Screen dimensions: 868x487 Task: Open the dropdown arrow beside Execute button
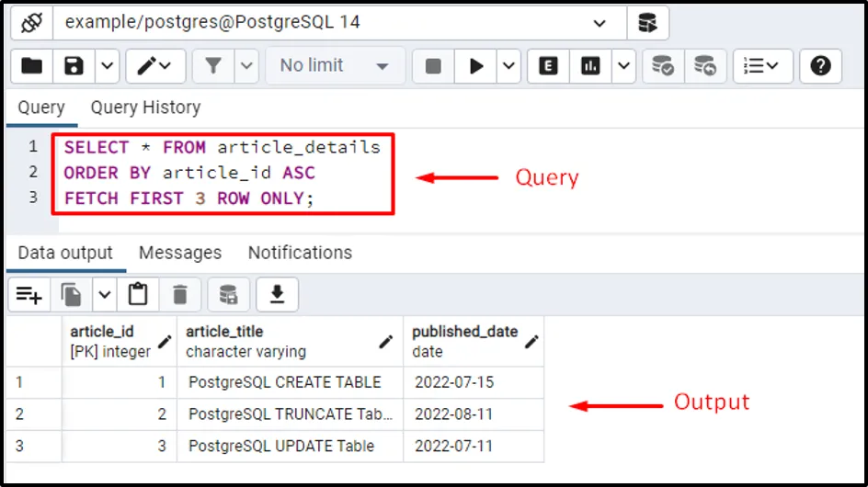(508, 65)
